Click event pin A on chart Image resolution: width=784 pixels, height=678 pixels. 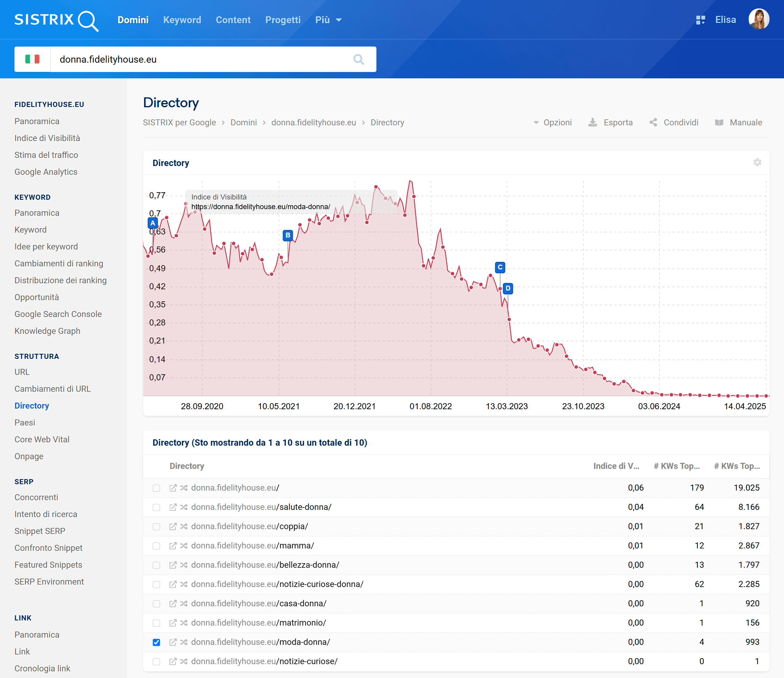click(x=153, y=223)
